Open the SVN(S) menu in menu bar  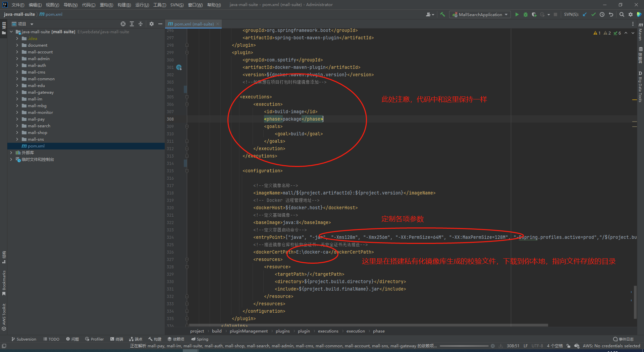click(x=177, y=5)
